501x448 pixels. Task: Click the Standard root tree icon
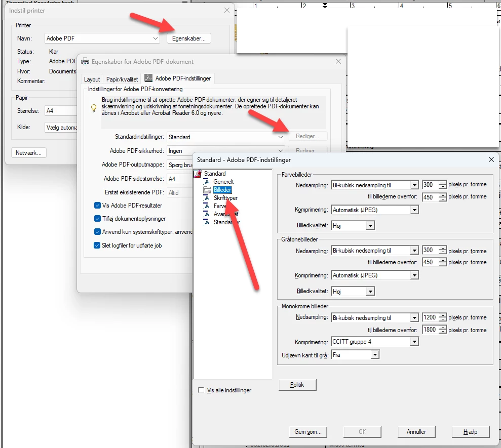pos(198,174)
